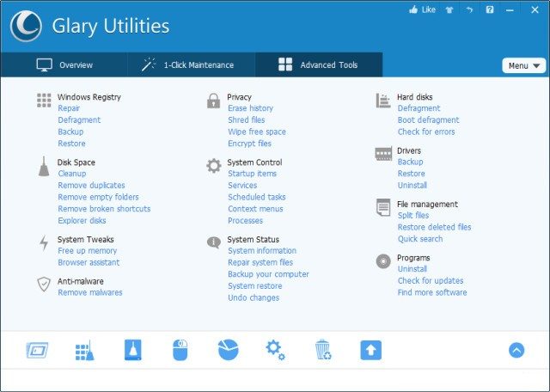Click Erase history link
The height and width of the screenshot is (392, 550).
pyautogui.click(x=250, y=108)
